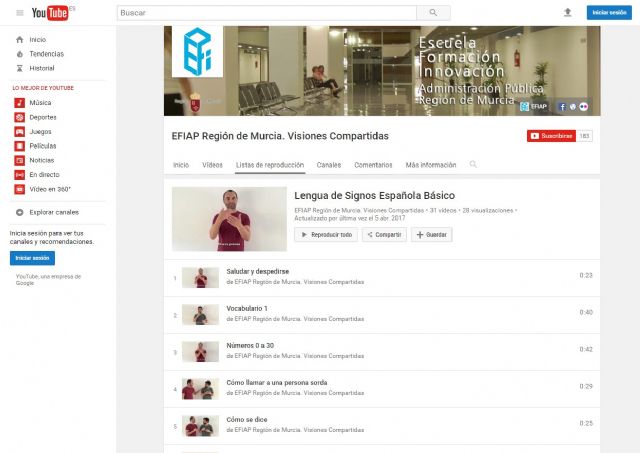The height and width of the screenshot is (453, 640).
Task: Click the Suscribirse button
Action: coord(551,136)
